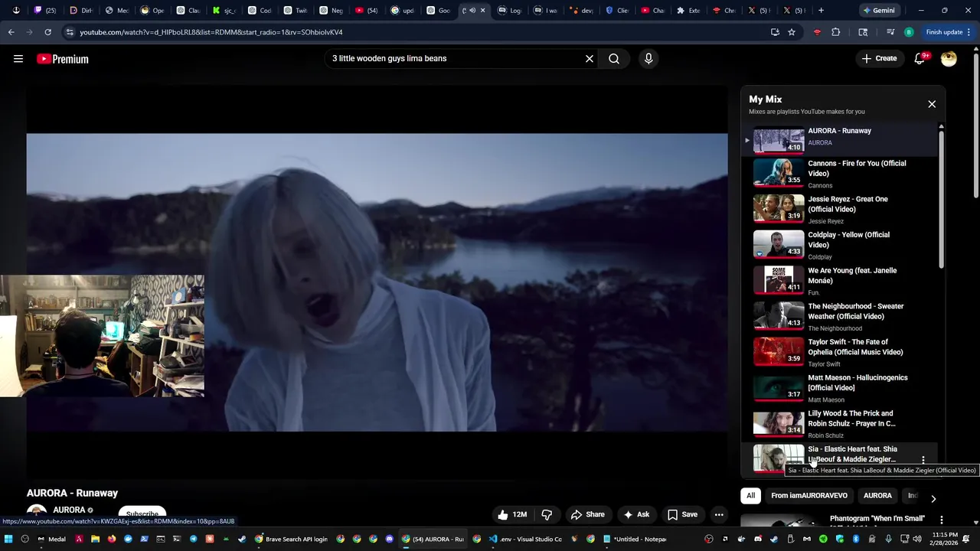Open Medal app from the taskbar
Viewport: 980px width, 551px height.
point(51,539)
